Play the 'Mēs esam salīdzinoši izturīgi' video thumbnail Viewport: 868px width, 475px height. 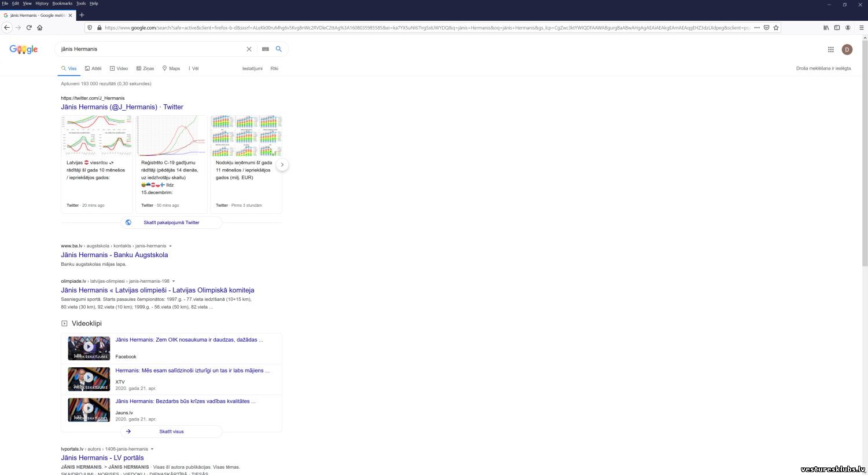pos(89,379)
